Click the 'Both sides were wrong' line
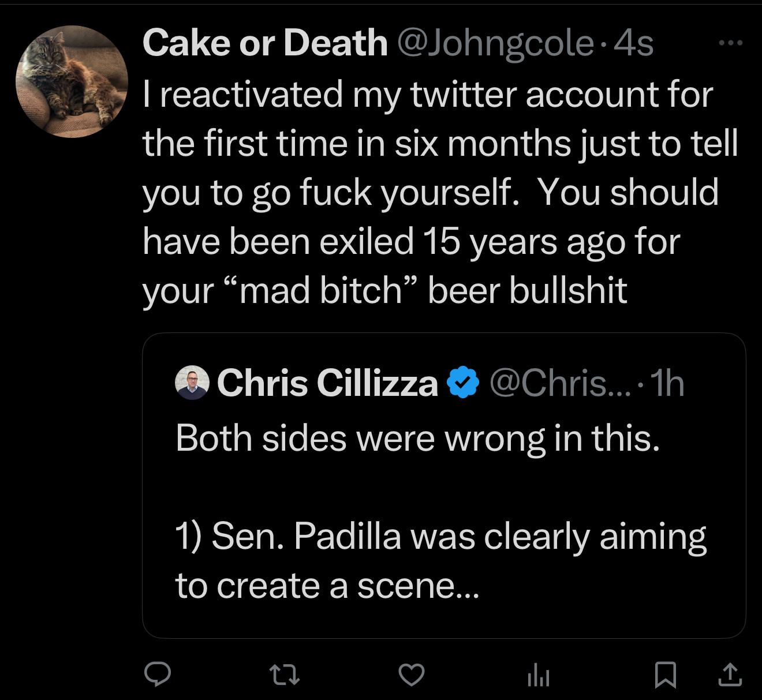This screenshot has width=762, height=700. [417, 439]
